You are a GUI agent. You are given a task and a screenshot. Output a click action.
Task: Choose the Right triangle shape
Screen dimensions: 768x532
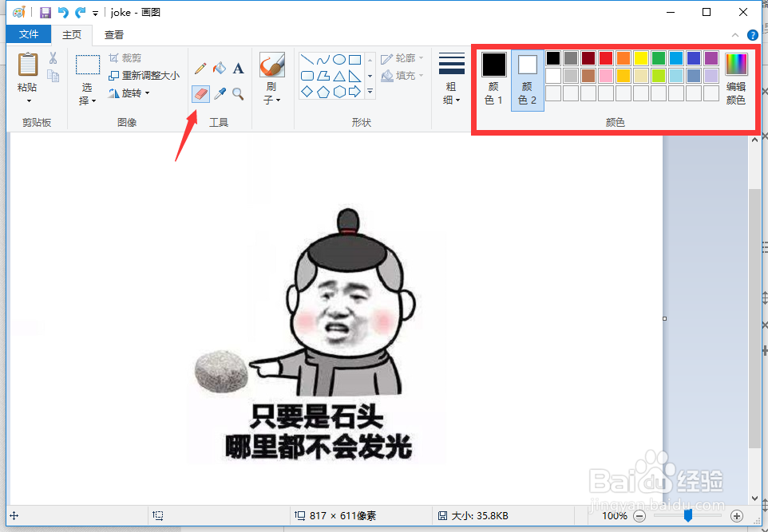354,76
